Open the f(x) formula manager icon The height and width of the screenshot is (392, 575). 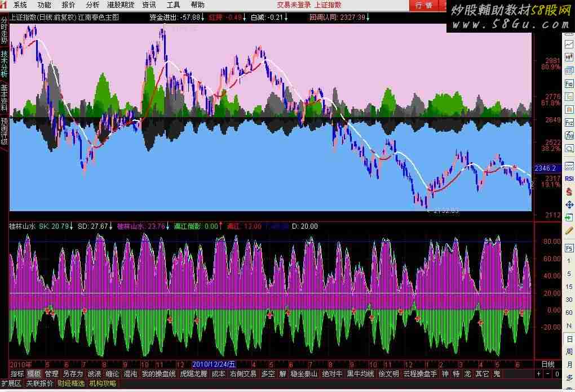pos(569,136)
